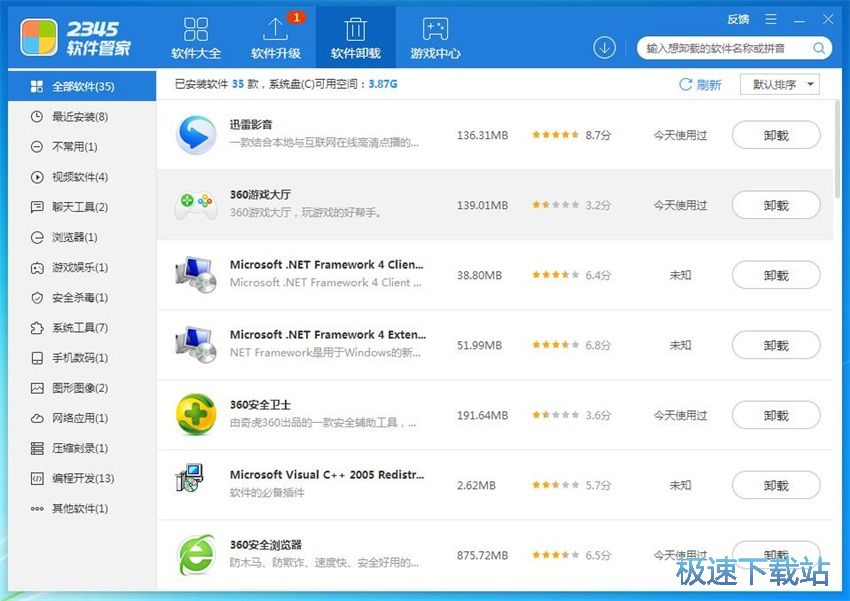The image size is (850, 601).
Task: Uninstall .NET Framework 4 Extended via 卸载
Action: (776, 345)
